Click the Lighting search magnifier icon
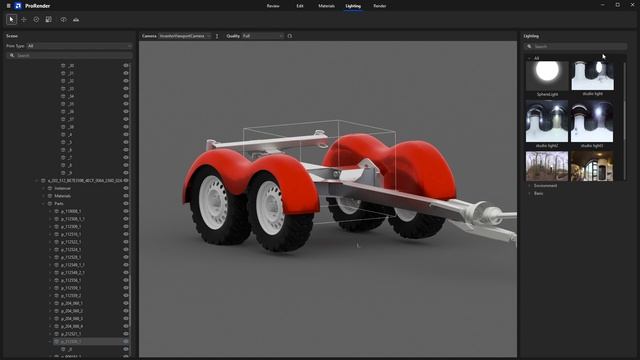The width and height of the screenshot is (640, 360). pos(529,46)
